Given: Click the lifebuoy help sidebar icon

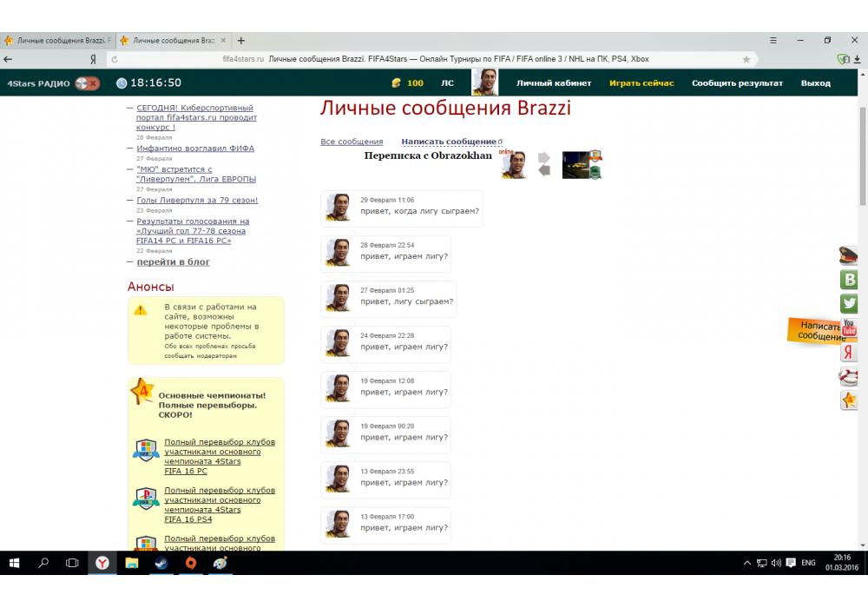Looking at the screenshot, I should (849, 377).
